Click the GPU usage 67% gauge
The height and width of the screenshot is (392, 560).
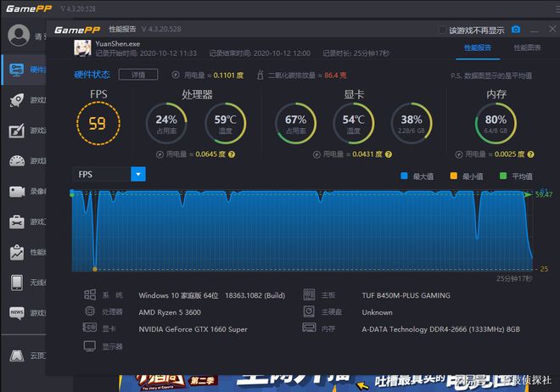[295, 124]
